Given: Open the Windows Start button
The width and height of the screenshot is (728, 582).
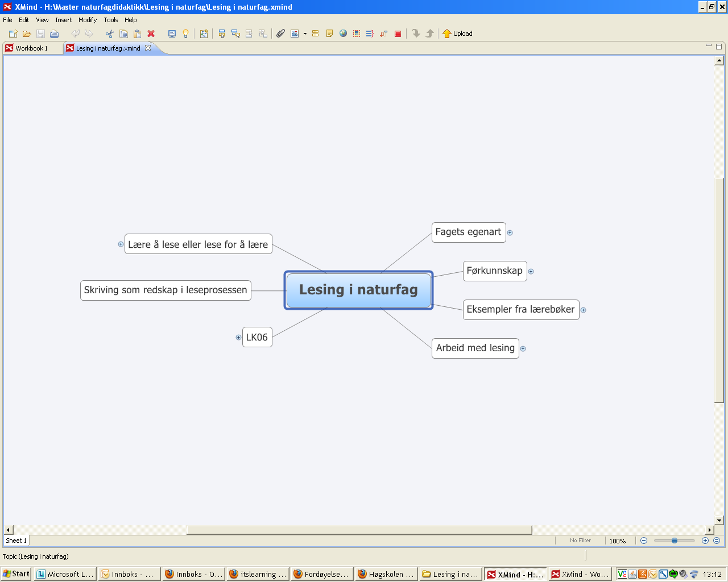Looking at the screenshot, I should point(16,574).
